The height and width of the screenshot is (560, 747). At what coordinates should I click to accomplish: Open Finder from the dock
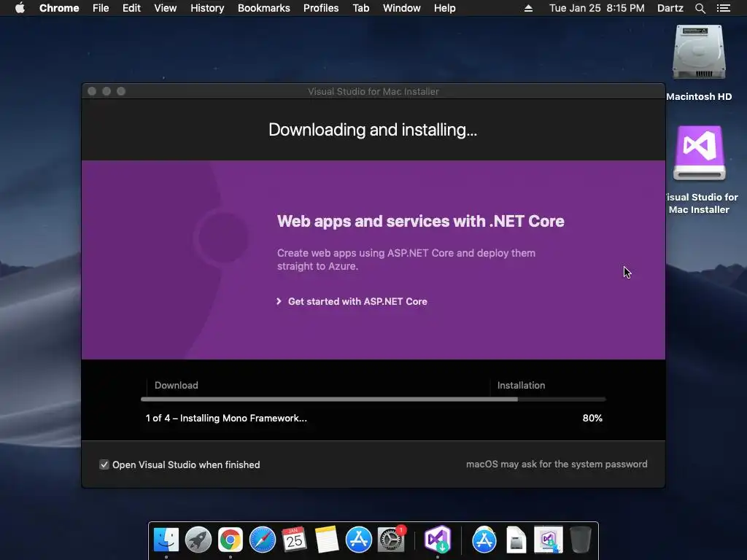coord(166,540)
